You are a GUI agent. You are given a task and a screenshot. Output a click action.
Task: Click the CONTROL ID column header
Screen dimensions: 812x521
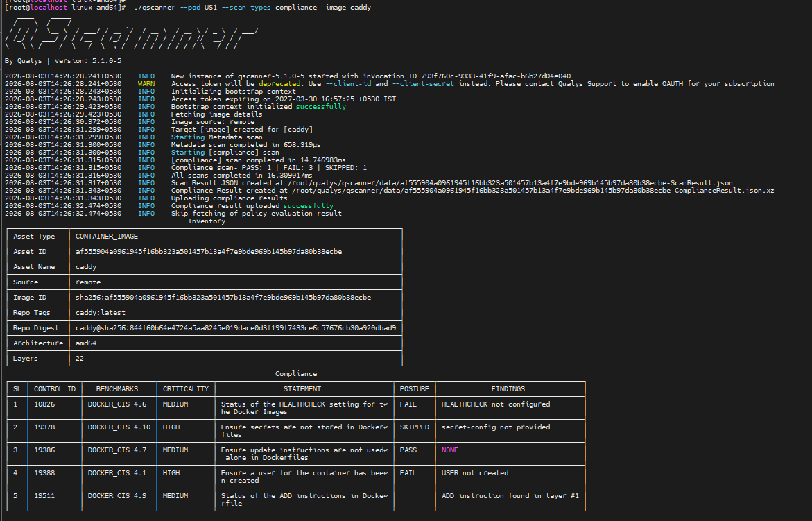(x=55, y=389)
